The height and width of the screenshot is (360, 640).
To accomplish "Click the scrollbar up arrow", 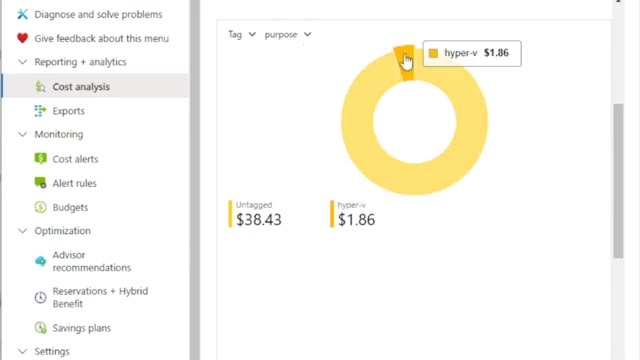I will pyautogui.click(x=618, y=1).
